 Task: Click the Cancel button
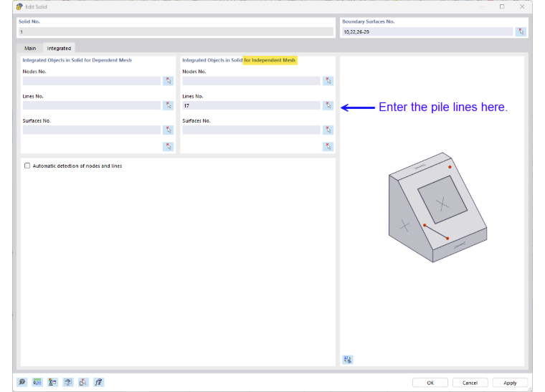pos(470,383)
